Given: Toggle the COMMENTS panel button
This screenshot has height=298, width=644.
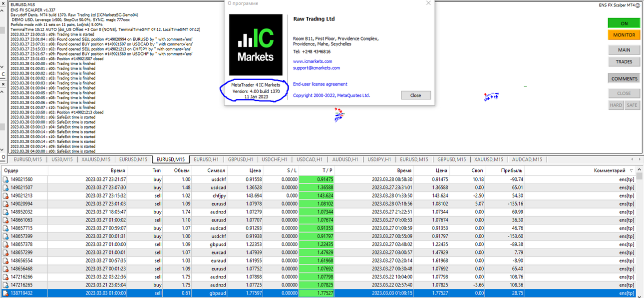Looking at the screenshot, I should [624, 78].
